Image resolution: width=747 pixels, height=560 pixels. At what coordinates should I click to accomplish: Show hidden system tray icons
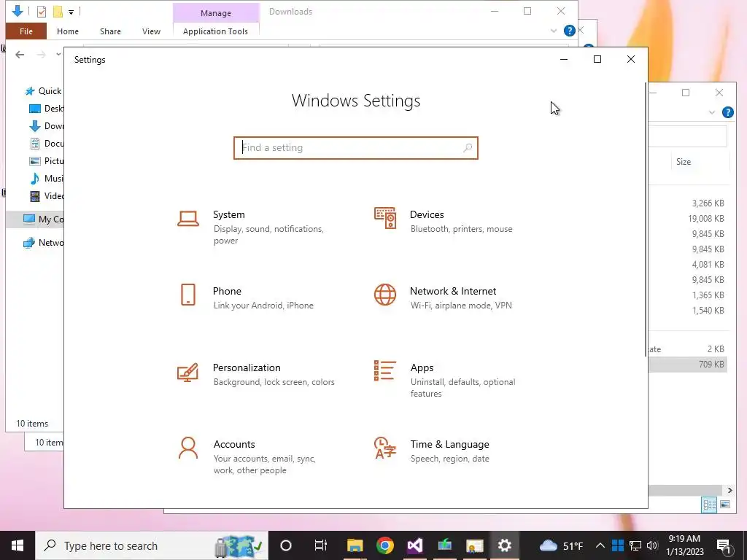point(600,545)
